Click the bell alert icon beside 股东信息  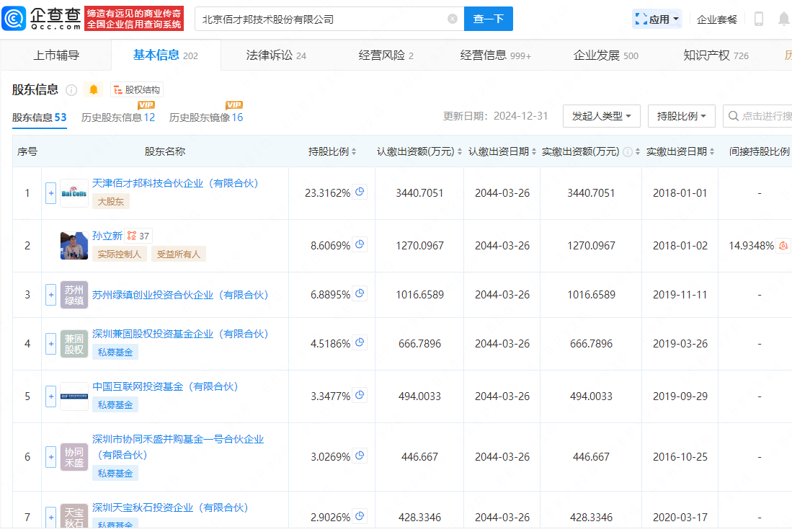(x=94, y=89)
